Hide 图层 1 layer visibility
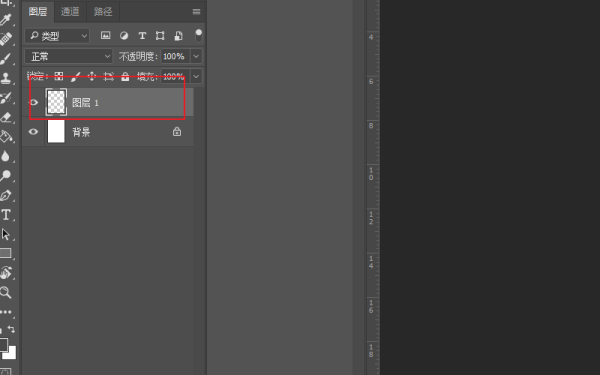This screenshot has height=375, width=600. (x=34, y=102)
